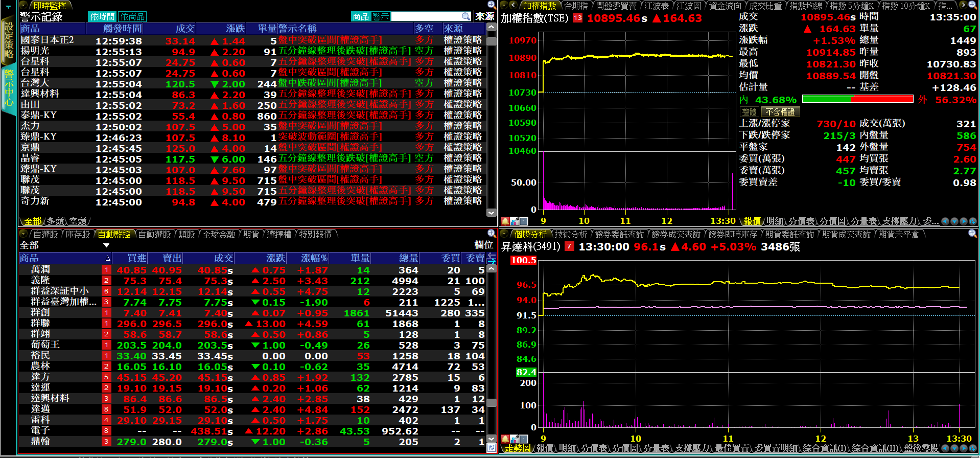Click the alert bell icon under index chart
This screenshot has height=458, width=980.
[x=505, y=221]
